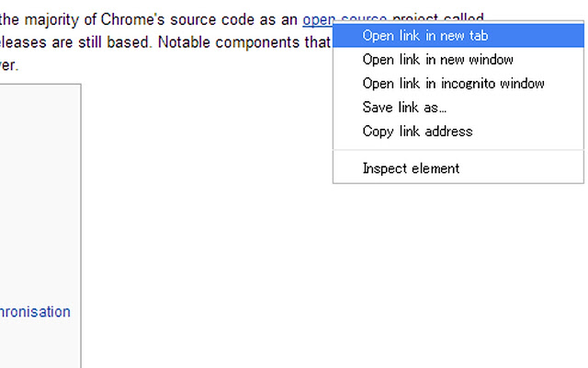Select 'Open link in new window'

point(437,60)
